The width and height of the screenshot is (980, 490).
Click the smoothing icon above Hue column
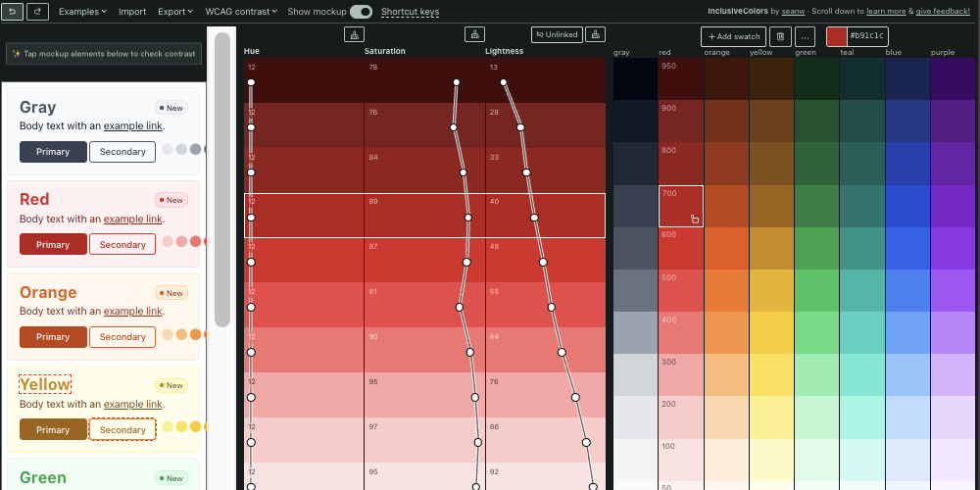(355, 34)
